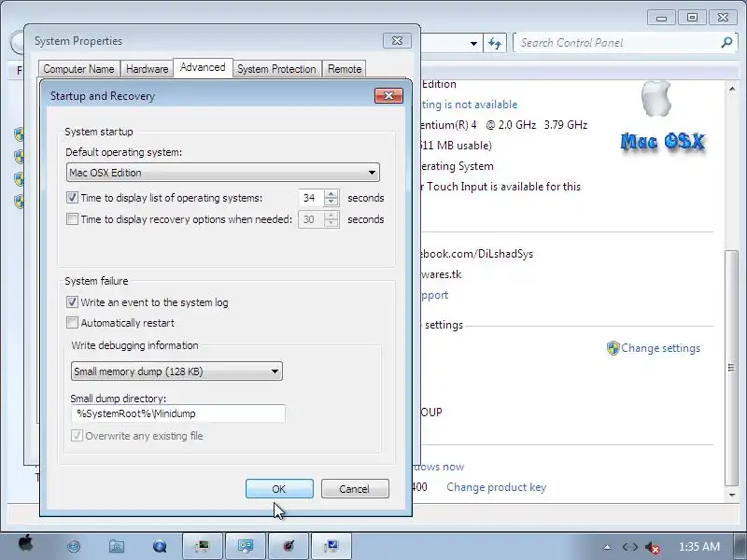Screen dimensions: 747x560
Task: Uncheck Write an event to the system log
Action: 72,301
